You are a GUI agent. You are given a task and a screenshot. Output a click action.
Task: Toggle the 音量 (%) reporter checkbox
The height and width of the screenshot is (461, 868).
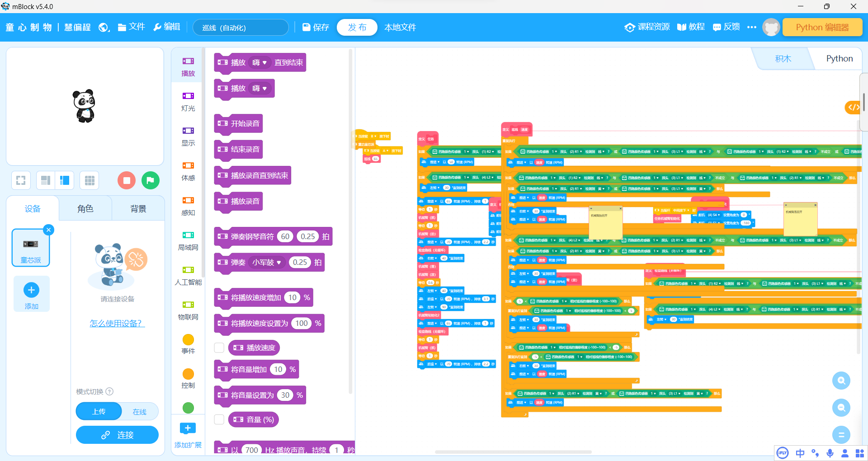tap(219, 419)
